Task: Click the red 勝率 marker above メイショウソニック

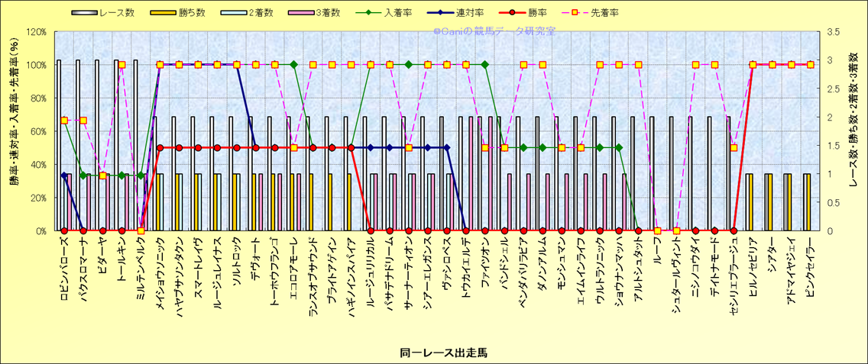Action: (x=160, y=148)
